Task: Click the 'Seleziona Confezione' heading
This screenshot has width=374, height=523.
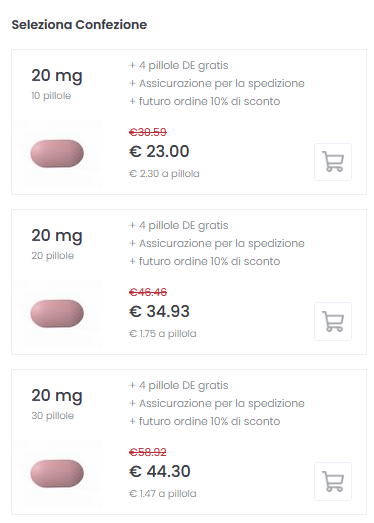Action: pyautogui.click(x=79, y=25)
